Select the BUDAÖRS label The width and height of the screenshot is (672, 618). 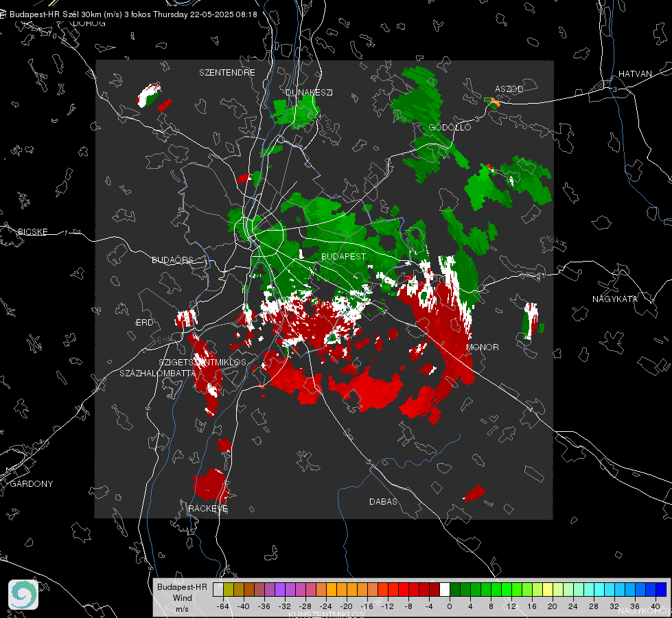click(x=172, y=260)
